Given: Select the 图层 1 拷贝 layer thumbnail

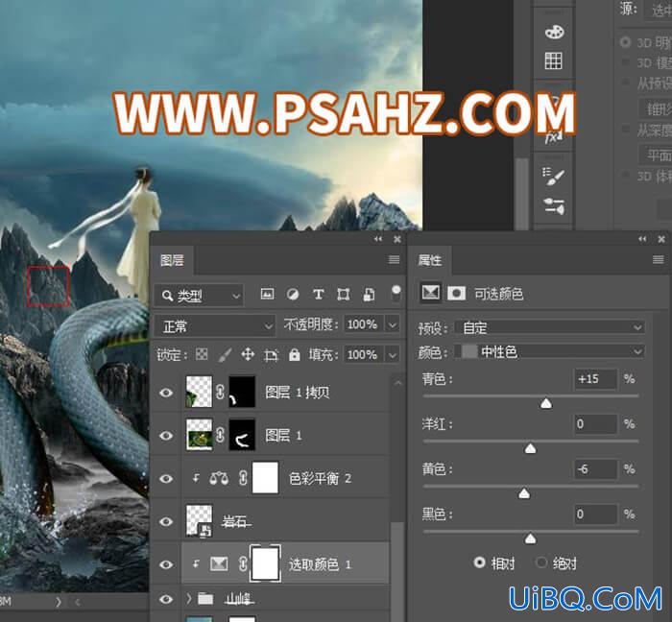Looking at the screenshot, I should point(199,392).
